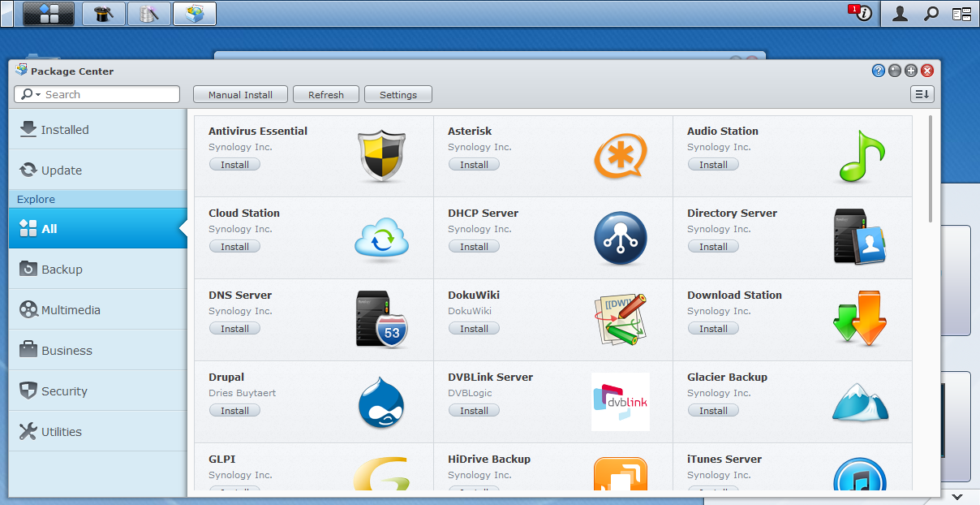
Task: Open Package Center help question mark
Action: [879, 71]
